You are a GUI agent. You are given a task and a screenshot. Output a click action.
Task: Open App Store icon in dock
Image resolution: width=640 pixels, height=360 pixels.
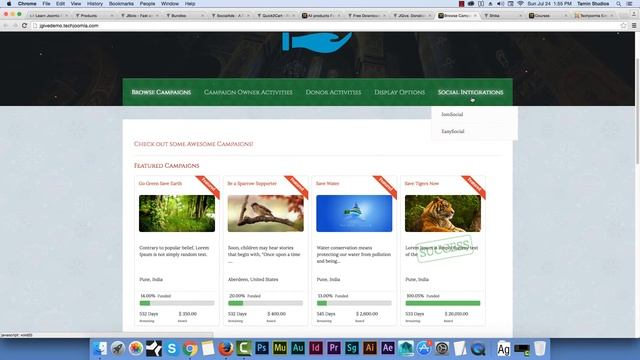point(424,348)
